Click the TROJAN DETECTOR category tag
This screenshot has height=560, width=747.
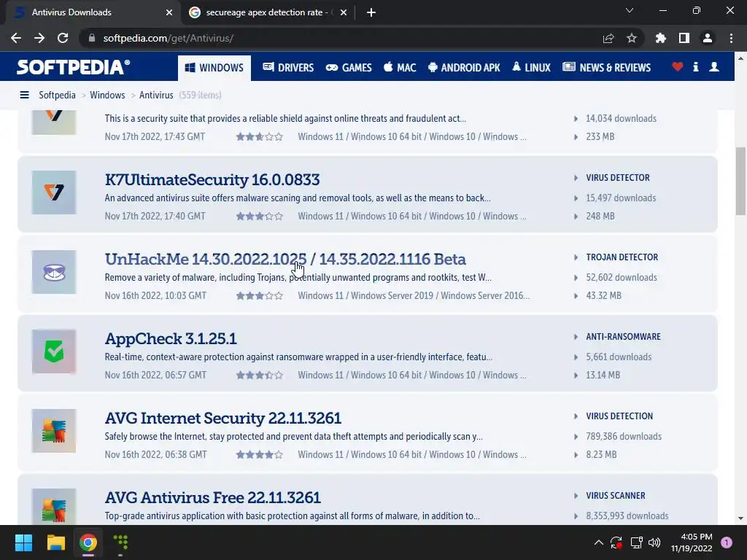[622, 257]
